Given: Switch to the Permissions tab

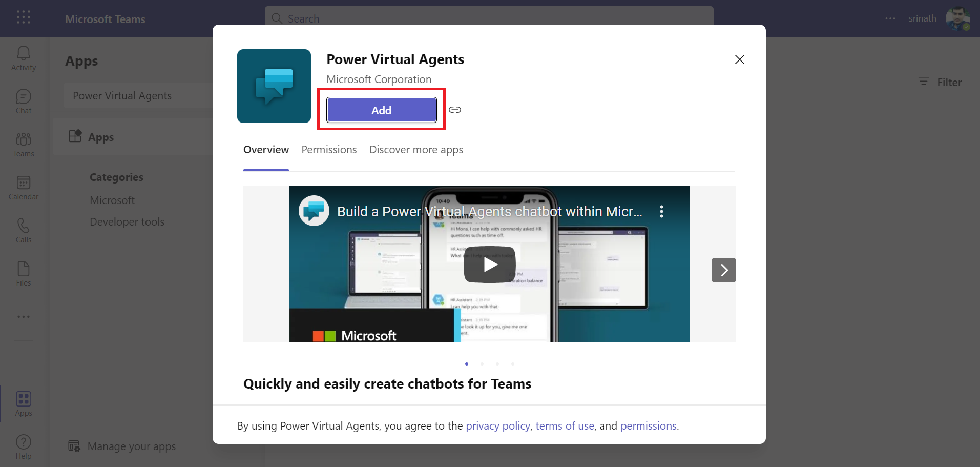Looking at the screenshot, I should pyautogui.click(x=329, y=150).
